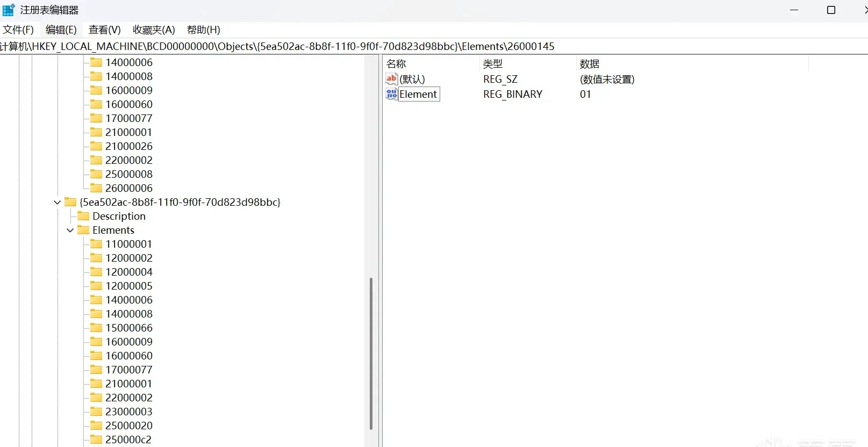This screenshot has width=868, height=447.
Task: Click the folder icon of key 23000003
Action: pyautogui.click(x=96, y=412)
